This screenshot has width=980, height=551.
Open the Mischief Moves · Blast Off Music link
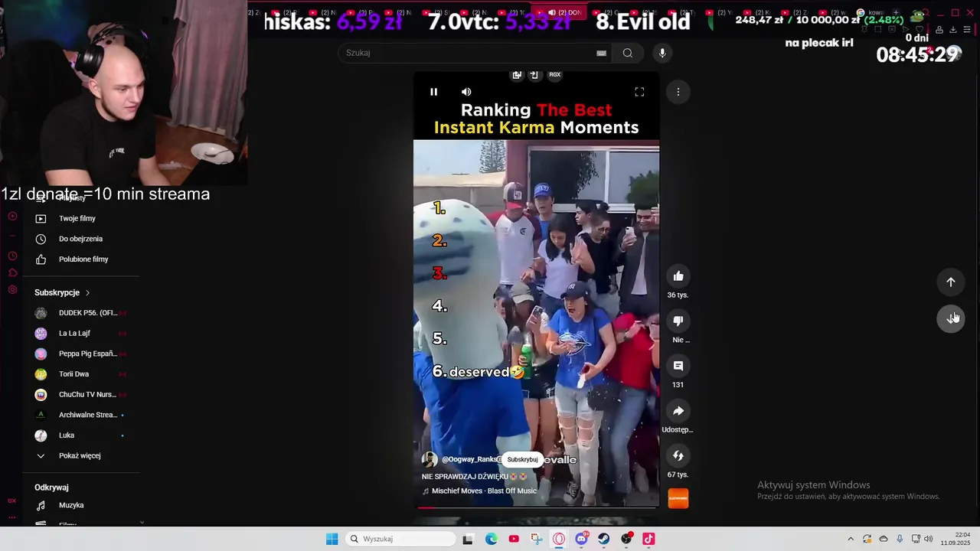484,491
